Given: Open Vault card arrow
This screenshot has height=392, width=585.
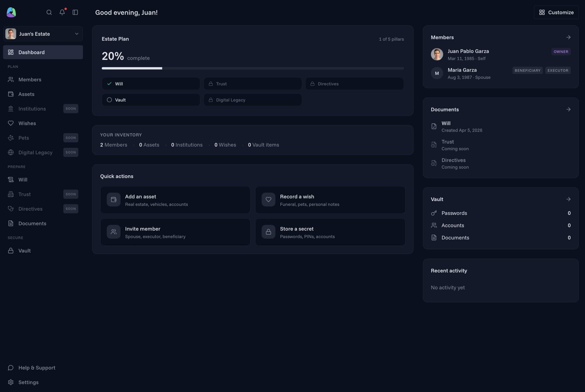Looking at the screenshot, I should click(x=568, y=199).
